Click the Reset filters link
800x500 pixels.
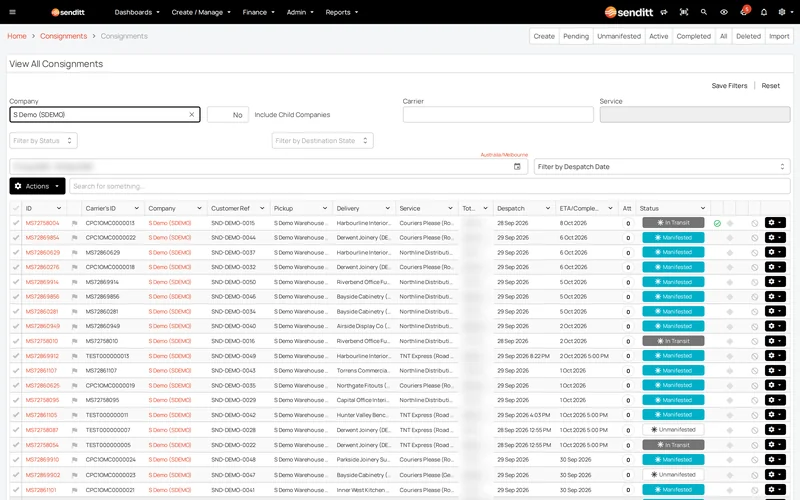click(770, 86)
